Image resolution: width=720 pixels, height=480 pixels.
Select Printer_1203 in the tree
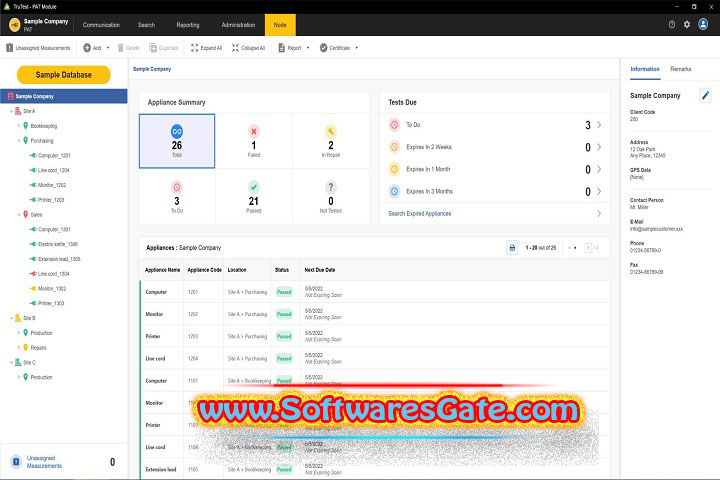coord(47,200)
